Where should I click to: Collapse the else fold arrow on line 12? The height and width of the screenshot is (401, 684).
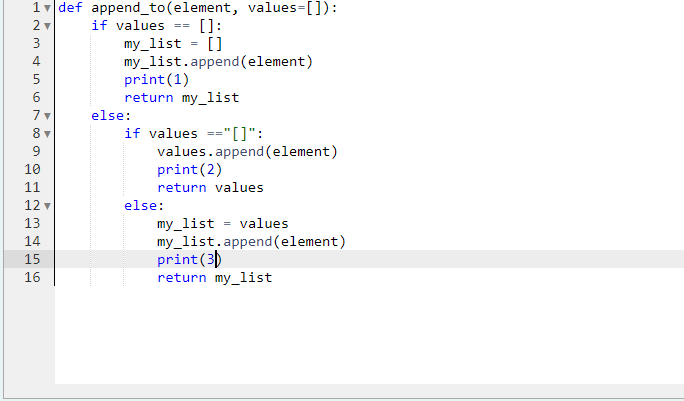point(48,206)
